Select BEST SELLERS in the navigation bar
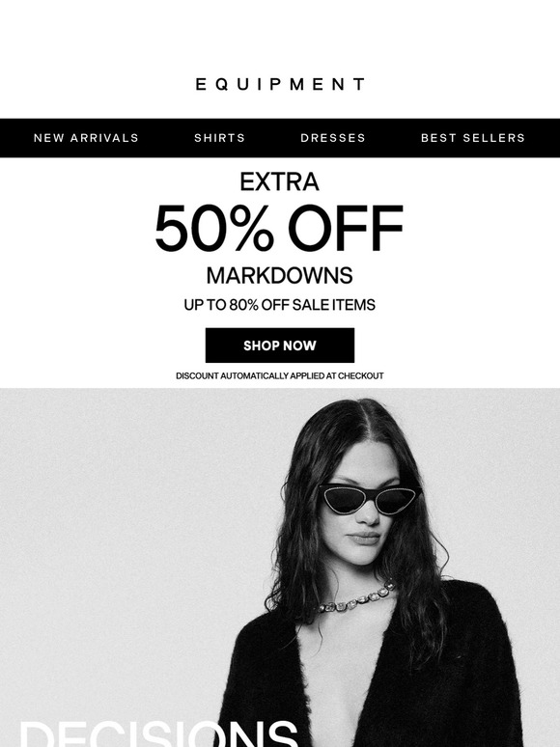This screenshot has width=560, height=747. pyautogui.click(x=473, y=138)
